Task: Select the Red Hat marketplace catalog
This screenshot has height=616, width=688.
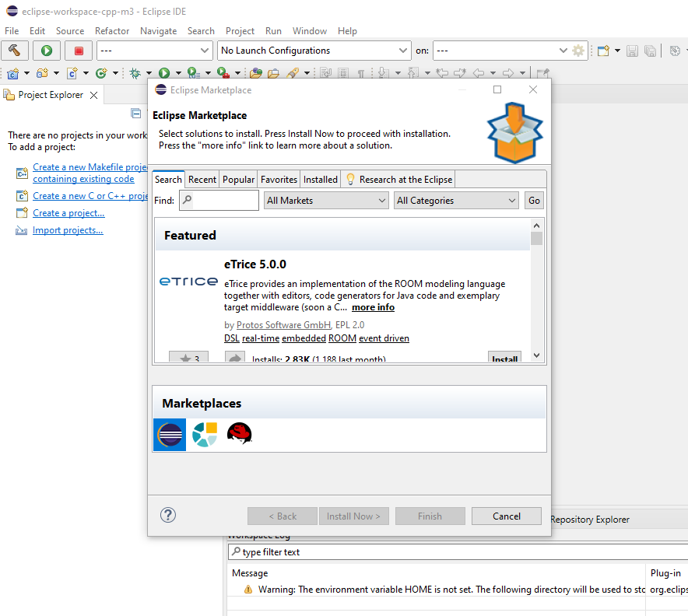Action: (239, 434)
